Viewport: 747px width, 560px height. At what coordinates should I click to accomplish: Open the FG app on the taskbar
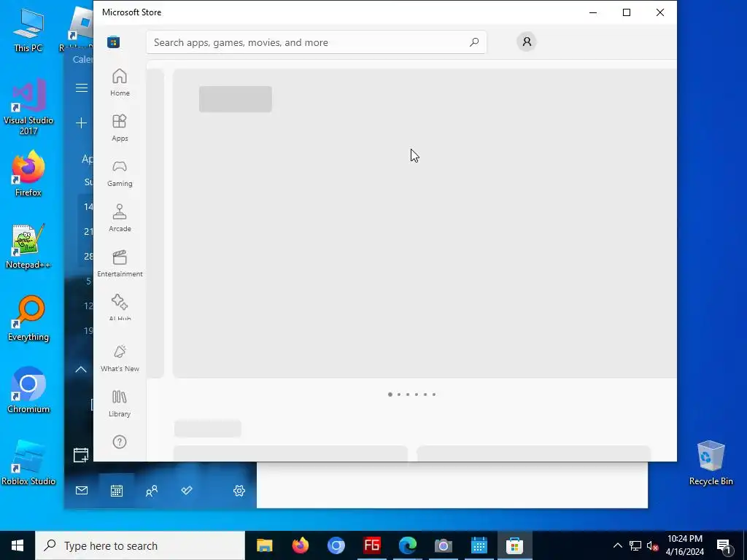[x=371, y=545]
